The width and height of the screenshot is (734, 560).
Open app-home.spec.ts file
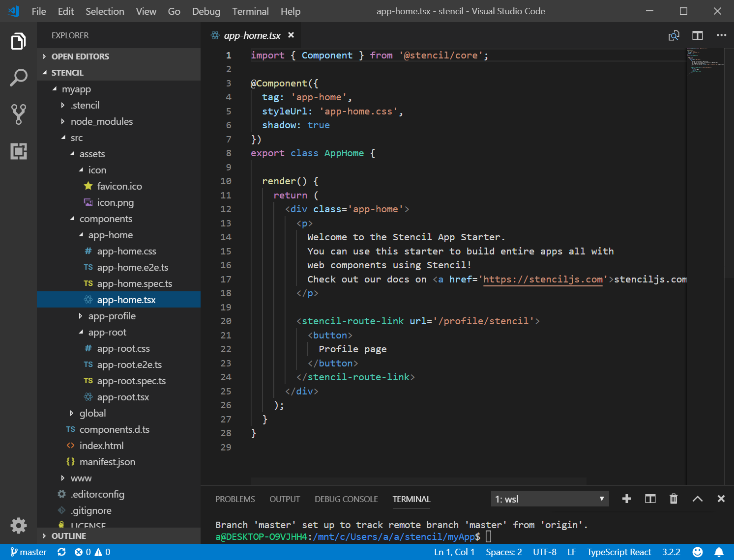(x=118, y=283)
